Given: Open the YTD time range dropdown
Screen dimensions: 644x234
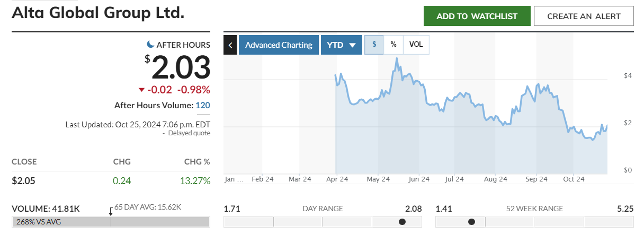Looking at the screenshot, I should pos(341,45).
